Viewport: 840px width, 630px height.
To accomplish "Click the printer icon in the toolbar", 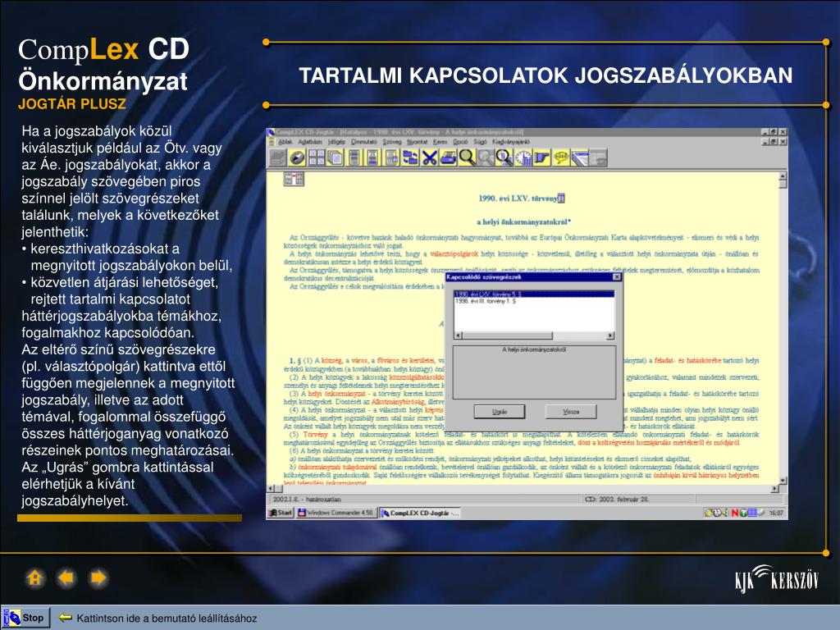I will (448, 157).
